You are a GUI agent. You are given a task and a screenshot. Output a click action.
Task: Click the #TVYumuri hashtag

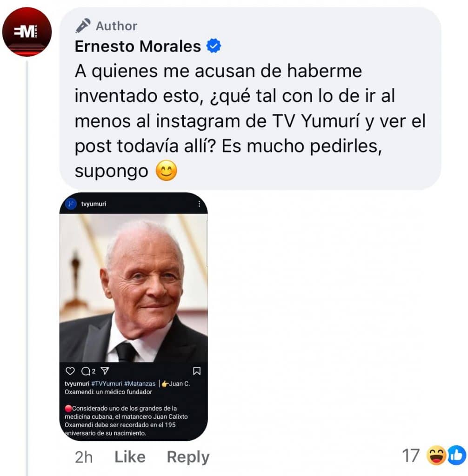point(107,383)
